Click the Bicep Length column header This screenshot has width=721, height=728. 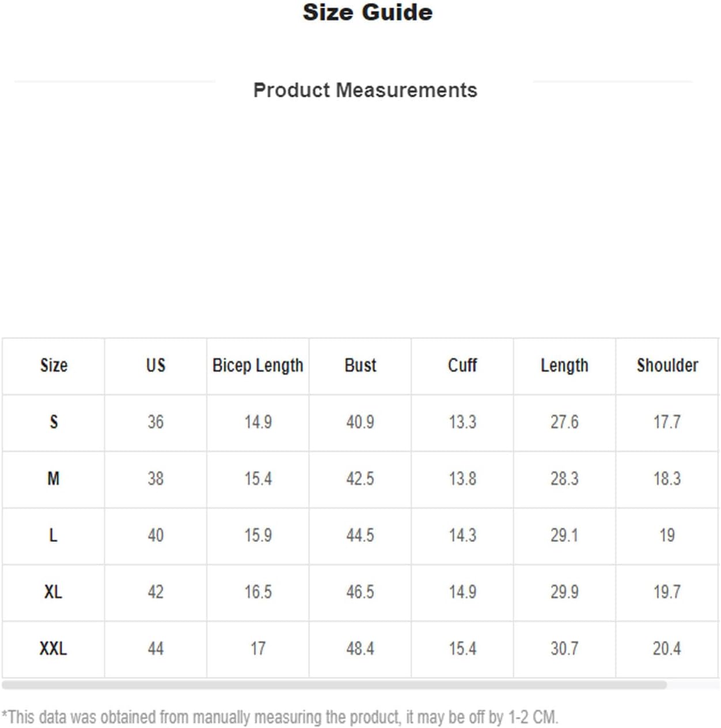pos(257,366)
